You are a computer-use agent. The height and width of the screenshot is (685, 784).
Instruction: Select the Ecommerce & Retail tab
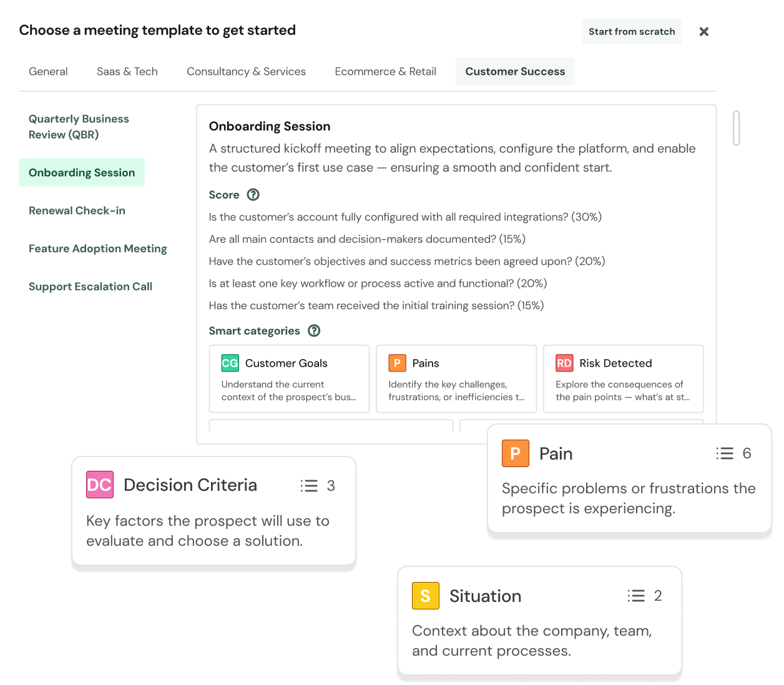(x=385, y=72)
